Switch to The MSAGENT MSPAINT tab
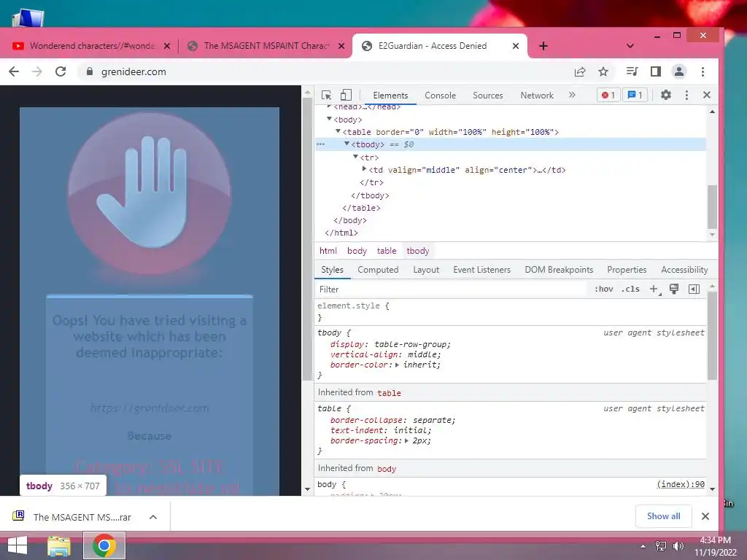The image size is (747, 560). [x=266, y=46]
